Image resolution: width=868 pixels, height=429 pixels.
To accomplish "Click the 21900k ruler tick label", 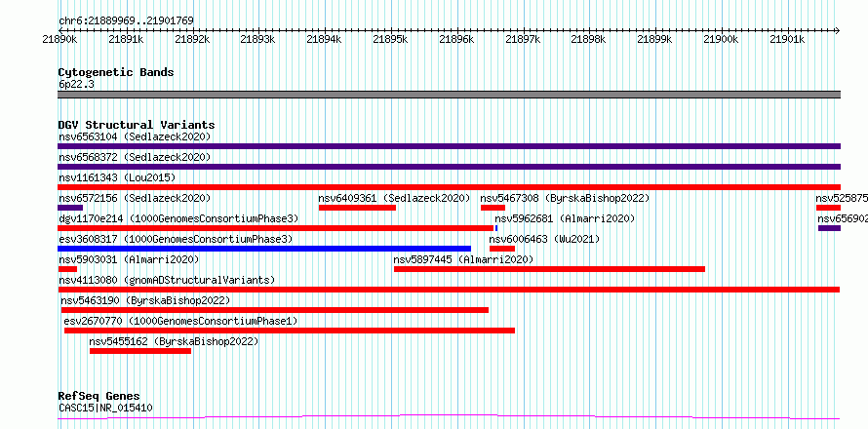I will click(x=721, y=39).
